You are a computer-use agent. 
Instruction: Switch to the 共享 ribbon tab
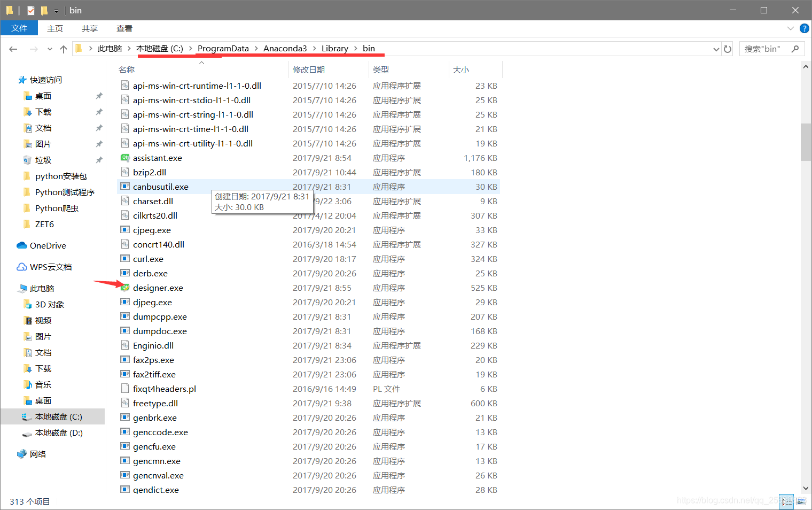click(90, 28)
